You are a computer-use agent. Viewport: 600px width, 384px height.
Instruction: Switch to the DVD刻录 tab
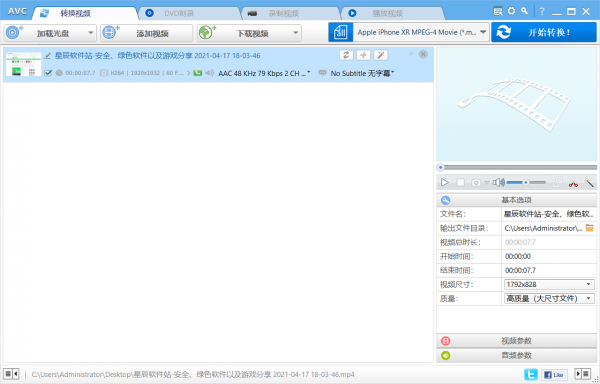click(189, 13)
